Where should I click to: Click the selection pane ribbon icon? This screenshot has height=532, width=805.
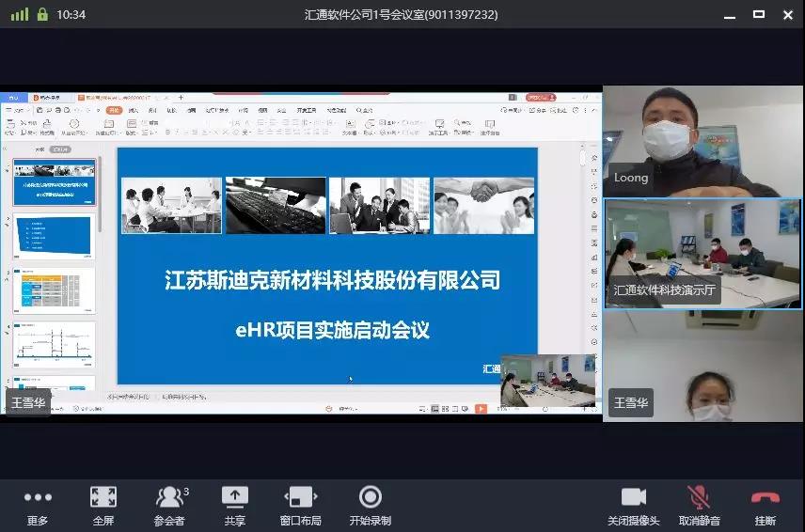pos(490,126)
